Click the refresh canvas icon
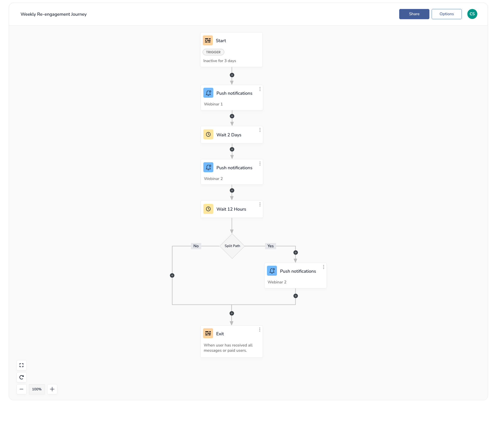Image resolution: width=504 pixels, height=425 pixels. coord(21,377)
